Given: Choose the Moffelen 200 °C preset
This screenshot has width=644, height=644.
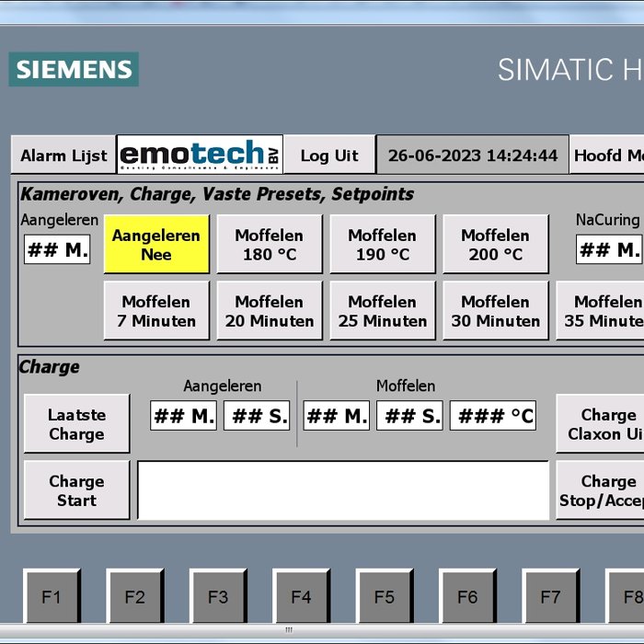Looking at the screenshot, I should click(496, 245).
